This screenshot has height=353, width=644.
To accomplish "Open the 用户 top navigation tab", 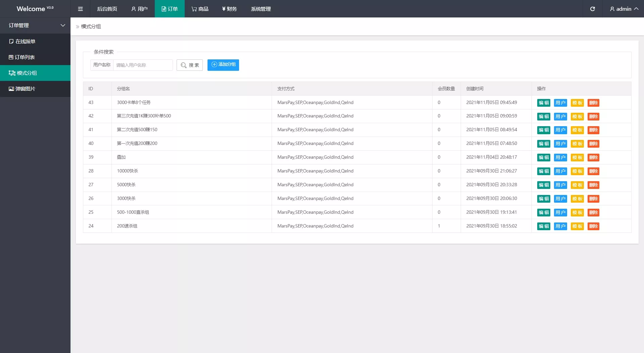I will click(x=139, y=9).
